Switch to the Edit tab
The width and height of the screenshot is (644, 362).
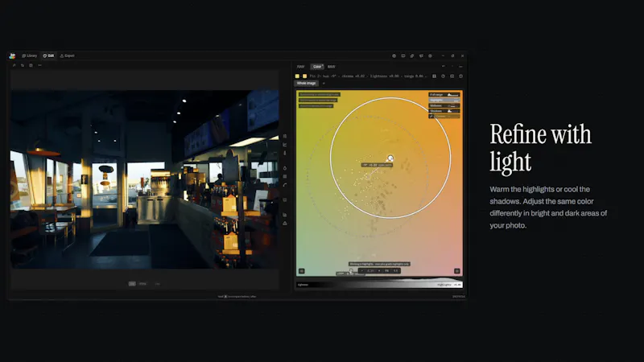pyautogui.click(x=48, y=56)
